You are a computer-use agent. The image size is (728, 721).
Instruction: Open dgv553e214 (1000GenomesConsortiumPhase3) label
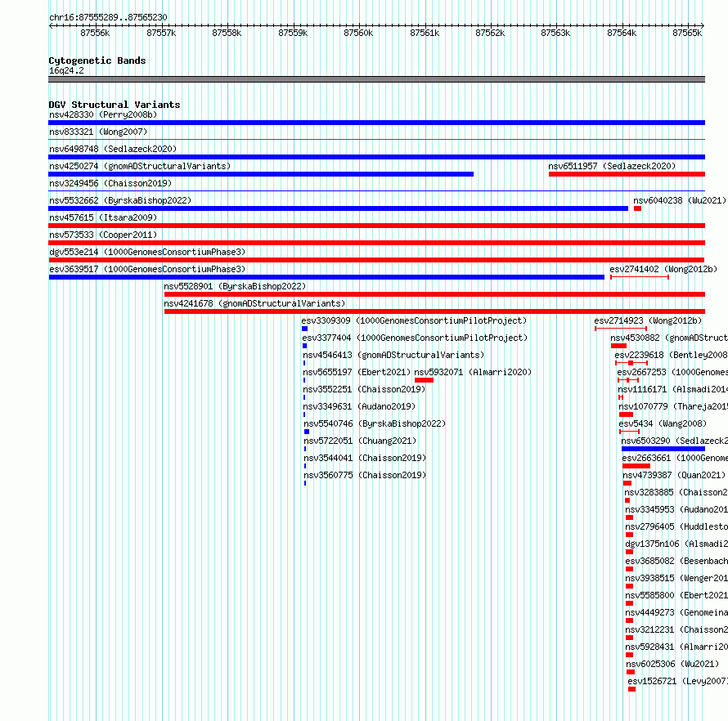[147, 252]
